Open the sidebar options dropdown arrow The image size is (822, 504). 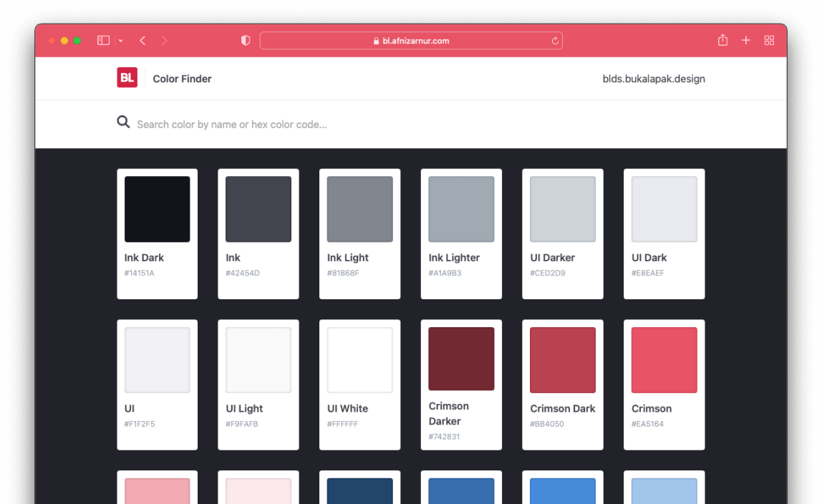click(x=120, y=40)
